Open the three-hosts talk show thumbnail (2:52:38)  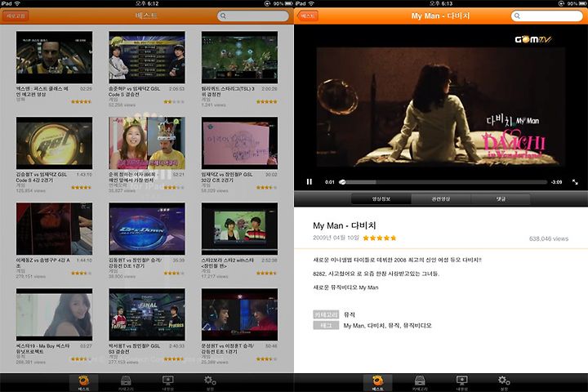pos(239,229)
